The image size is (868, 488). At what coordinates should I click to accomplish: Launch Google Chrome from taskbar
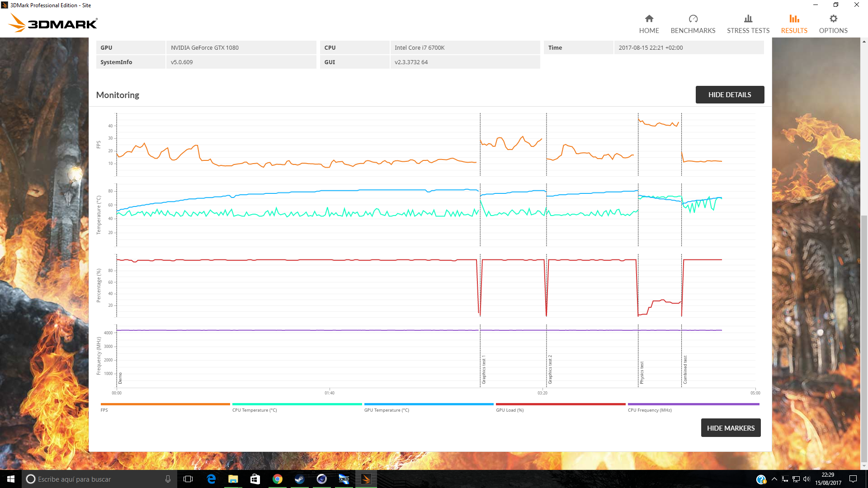(x=277, y=479)
